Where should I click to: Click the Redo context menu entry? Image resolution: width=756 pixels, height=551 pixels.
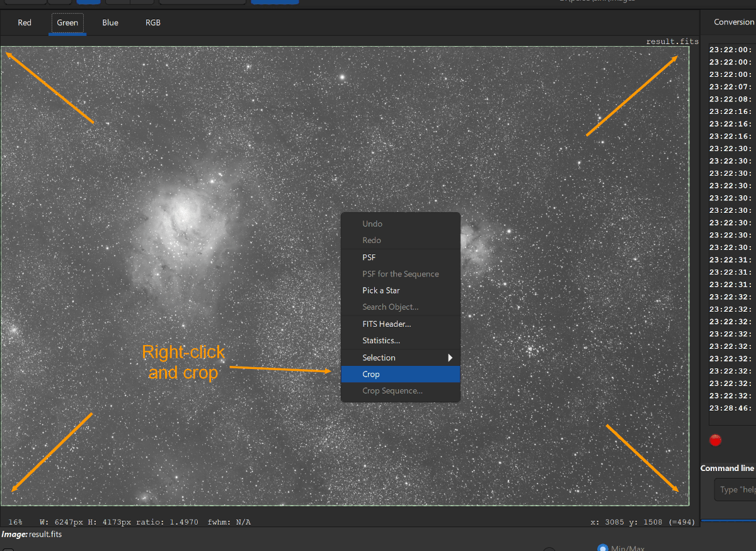[x=372, y=240]
